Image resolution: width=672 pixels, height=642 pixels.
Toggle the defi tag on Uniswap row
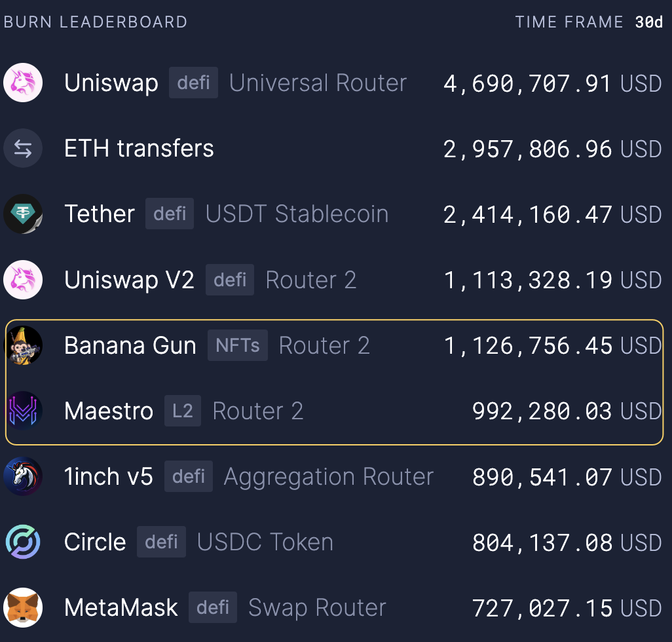click(x=193, y=83)
